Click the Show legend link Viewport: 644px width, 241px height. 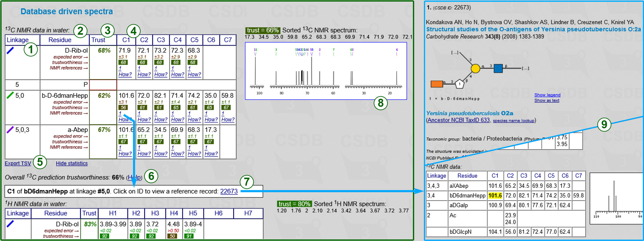tap(547, 95)
